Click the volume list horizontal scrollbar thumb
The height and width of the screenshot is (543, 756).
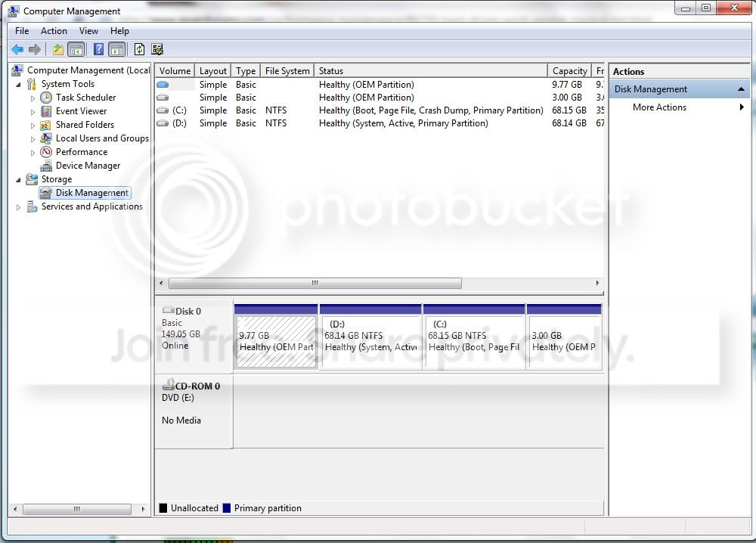(x=314, y=283)
